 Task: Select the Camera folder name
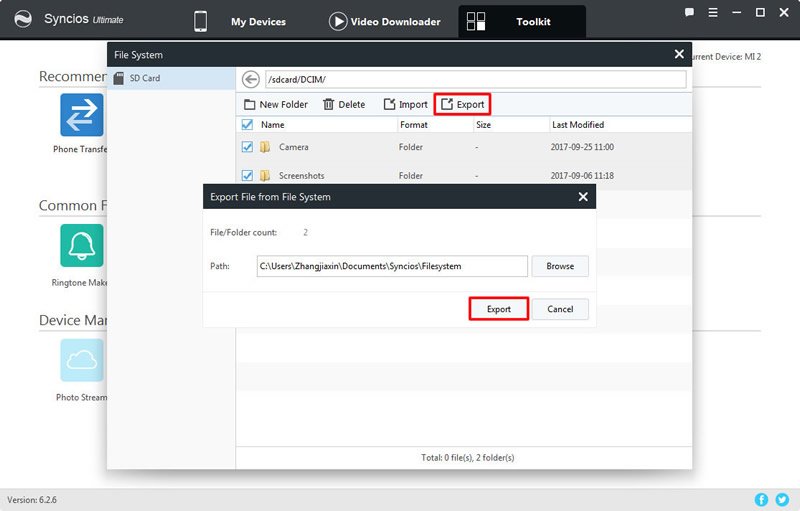293,147
